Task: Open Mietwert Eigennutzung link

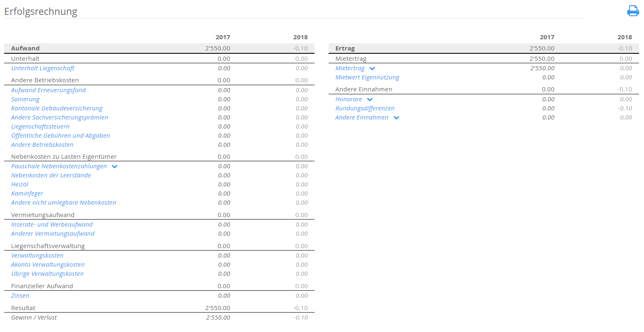Action: (x=368, y=77)
